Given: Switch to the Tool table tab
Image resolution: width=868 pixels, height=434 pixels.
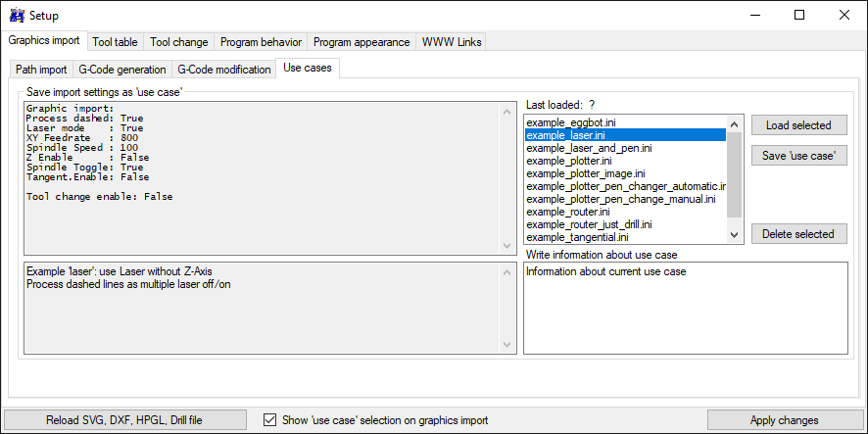Looking at the screenshot, I should 115,42.
